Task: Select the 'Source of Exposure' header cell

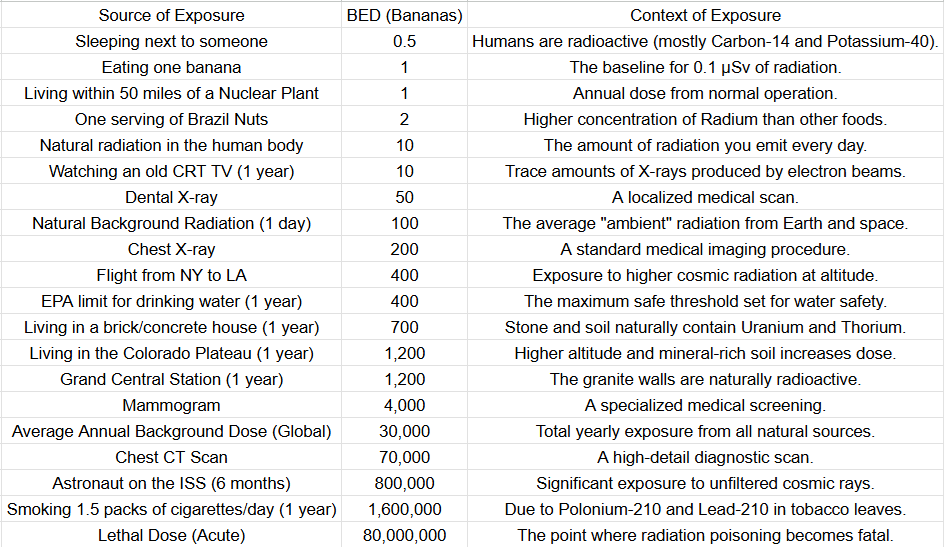Action: (171, 15)
